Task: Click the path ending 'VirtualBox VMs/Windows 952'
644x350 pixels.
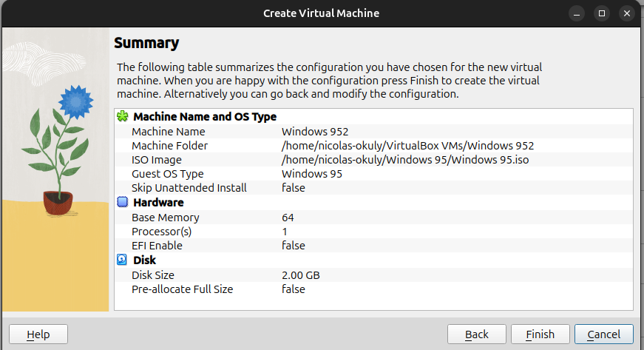Action: point(408,146)
